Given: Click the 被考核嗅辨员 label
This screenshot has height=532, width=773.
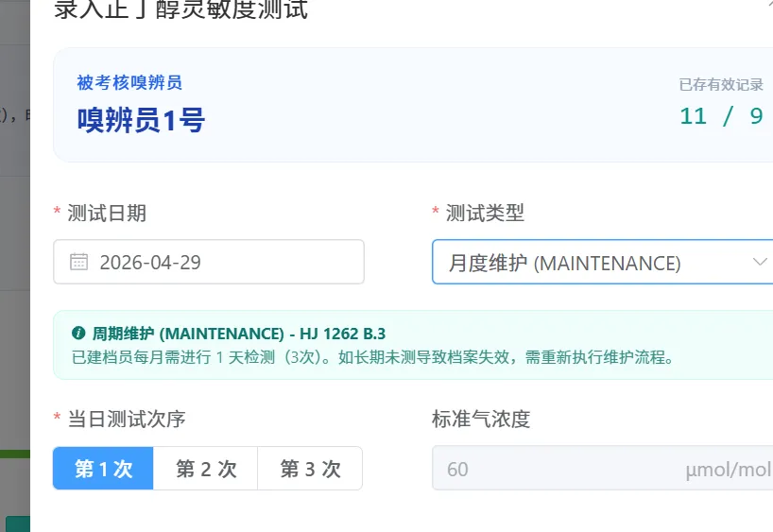Looking at the screenshot, I should (129, 82).
